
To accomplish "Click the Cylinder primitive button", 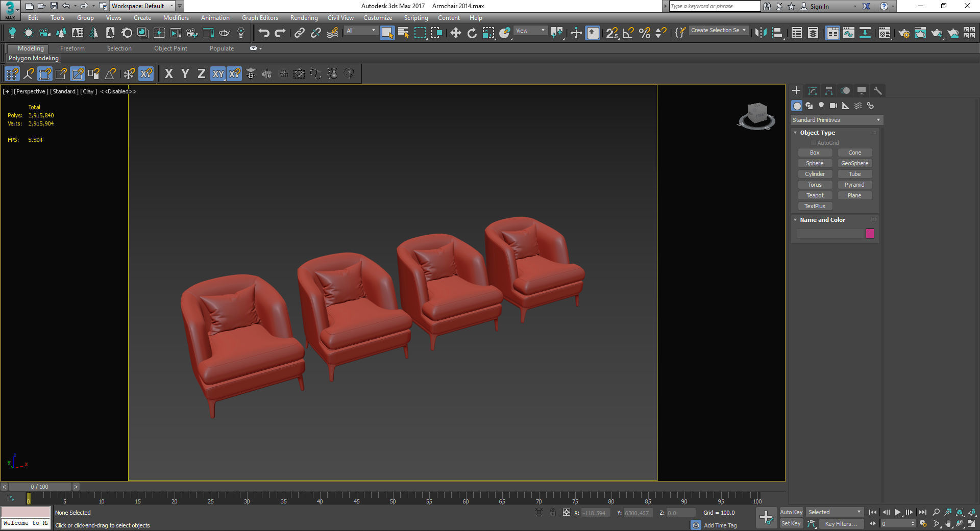I will [815, 174].
